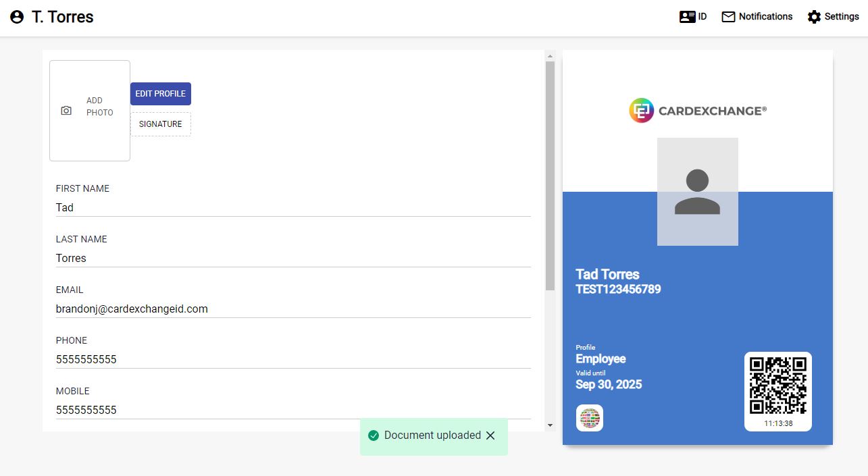Click the profile form scrollbar thumb
Viewport: 868px width, 476px height.
tap(550, 176)
